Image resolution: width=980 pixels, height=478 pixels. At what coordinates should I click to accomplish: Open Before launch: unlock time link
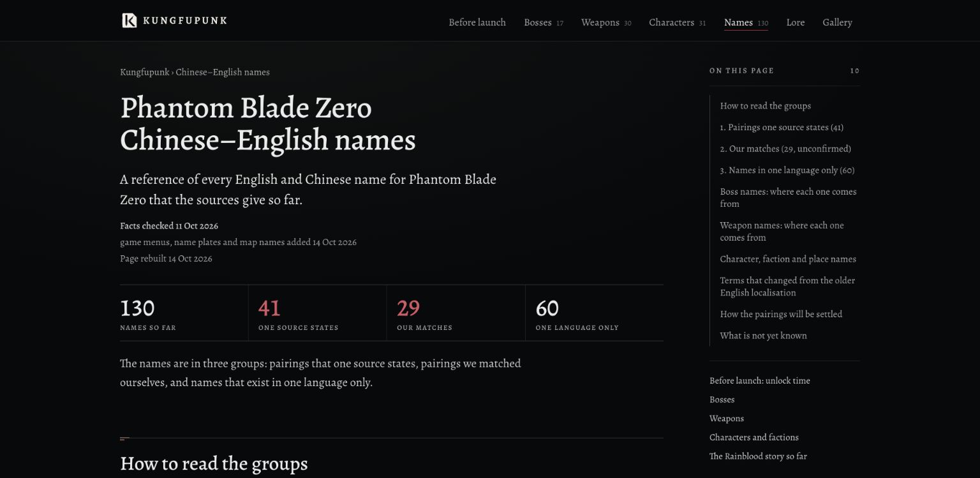[x=760, y=380]
